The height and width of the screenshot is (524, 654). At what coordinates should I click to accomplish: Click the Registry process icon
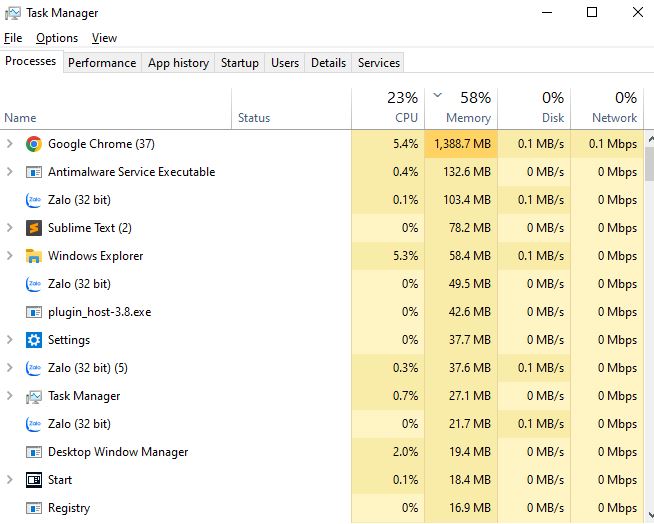pyautogui.click(x=34, y=508)
